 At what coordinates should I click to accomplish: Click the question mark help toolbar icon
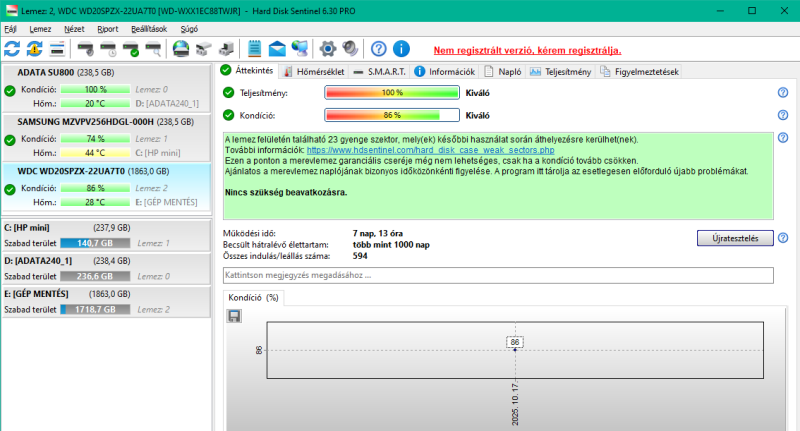click(x=379, y=49)
